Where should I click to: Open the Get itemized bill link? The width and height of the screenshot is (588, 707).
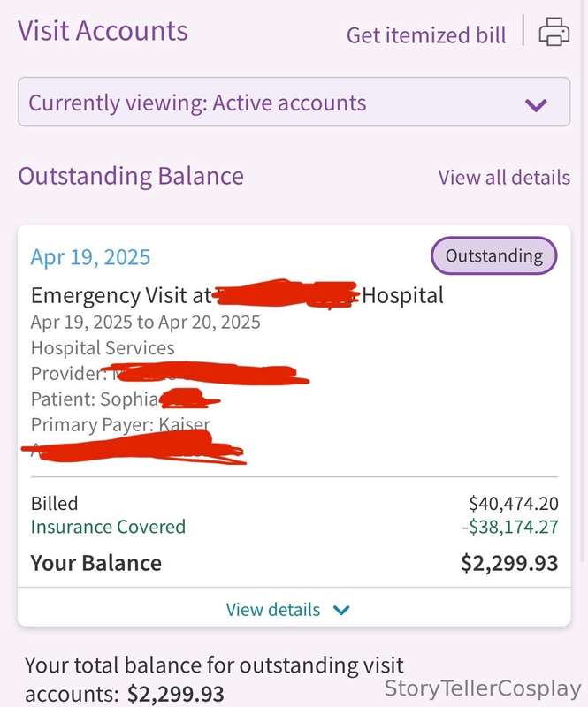(426, 35)
